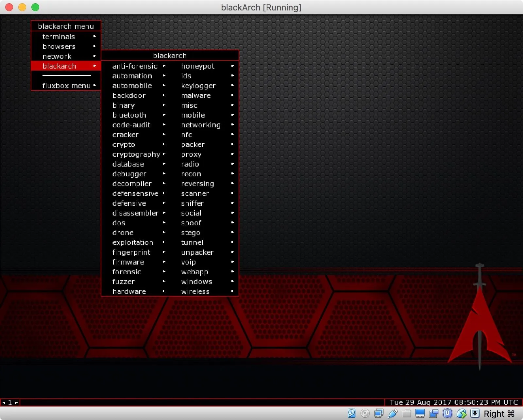Viewport: 523px width, 420px height.
Task: Click the keyboard capture down-arrow icon
Action: click(x=475, y=413)
